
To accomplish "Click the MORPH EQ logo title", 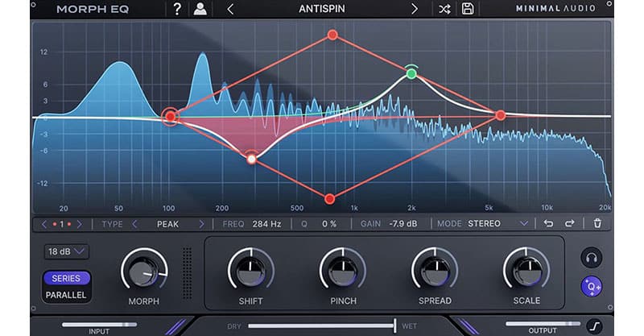I will (93, 9).
